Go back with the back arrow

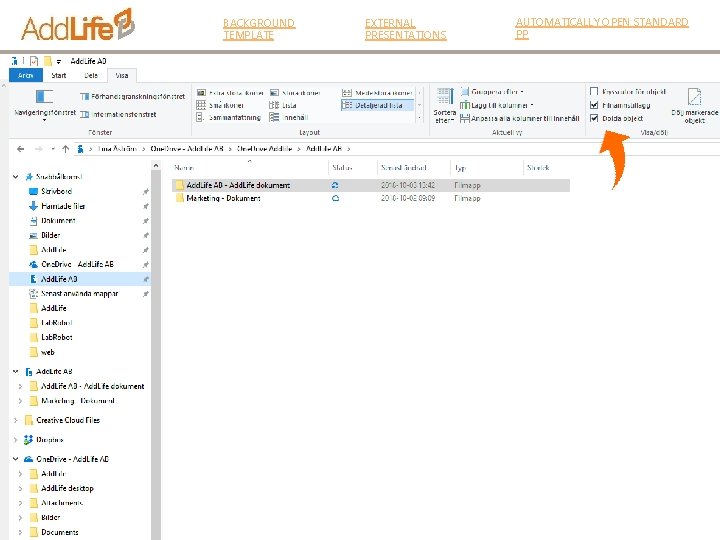point(20,149)
